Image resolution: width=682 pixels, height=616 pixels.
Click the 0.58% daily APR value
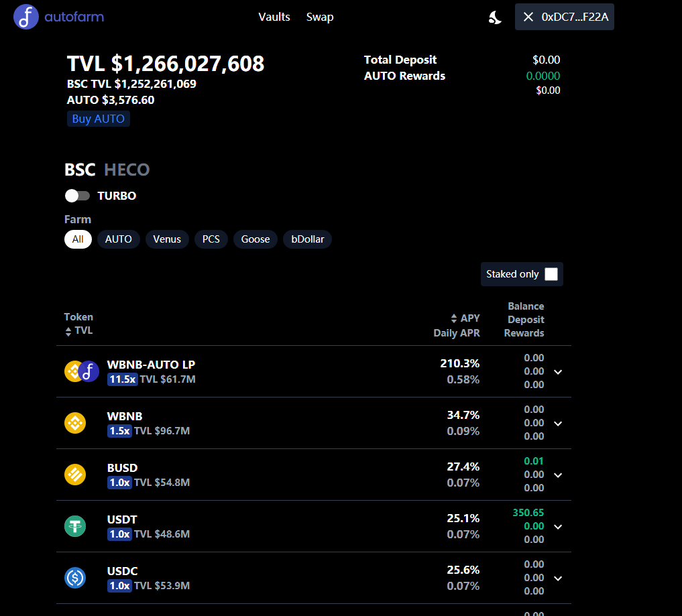(x=463, y=379)
